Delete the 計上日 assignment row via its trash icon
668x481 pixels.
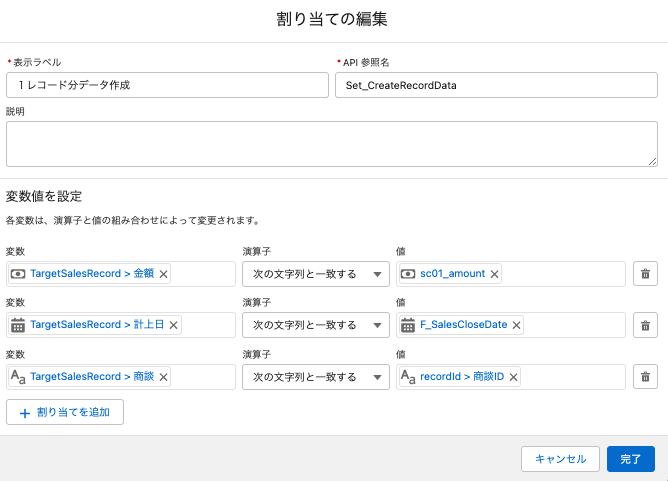tap(645, 325)
